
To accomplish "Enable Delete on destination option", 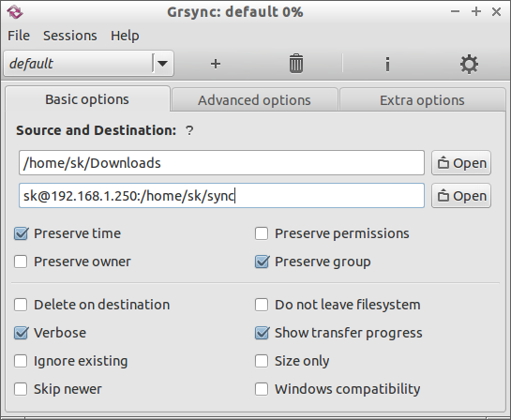I will pyautogui.click(x=21, y=305).
